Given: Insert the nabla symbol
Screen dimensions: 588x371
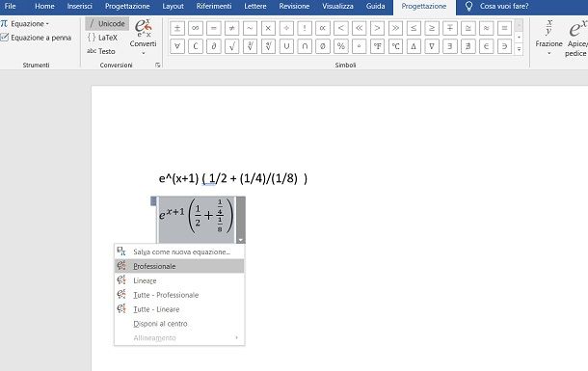Looking at the screenshot, I should 432,46.
